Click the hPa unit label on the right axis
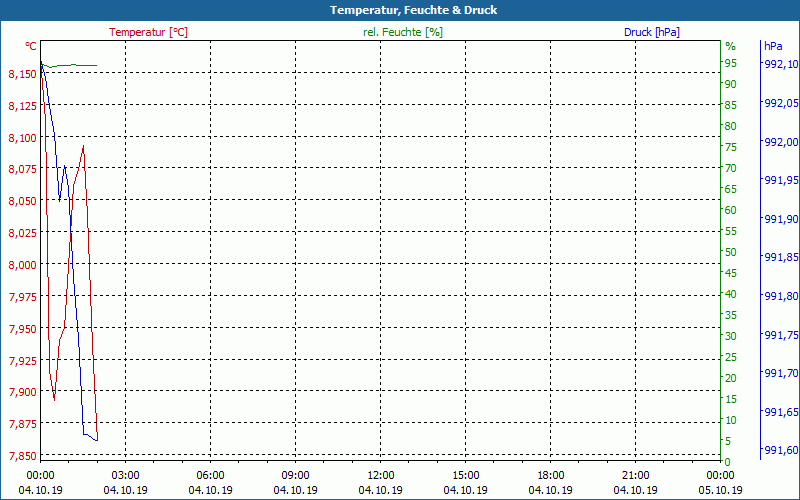800x500 pixels. (772, 46)
